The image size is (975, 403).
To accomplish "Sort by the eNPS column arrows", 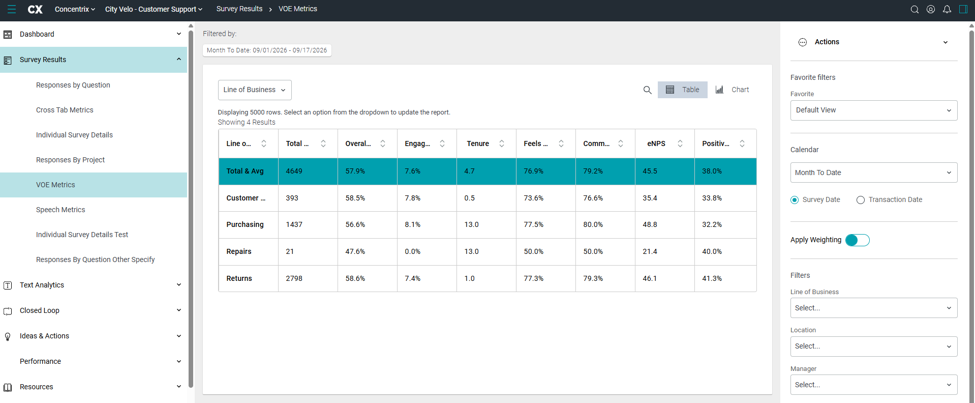I will tap(680, 144).
